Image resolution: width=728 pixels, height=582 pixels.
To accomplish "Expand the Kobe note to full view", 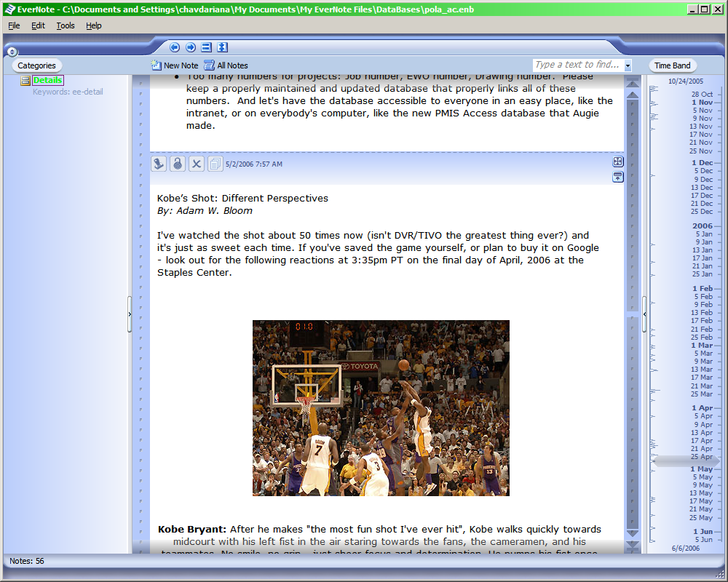I will [618, 162].
